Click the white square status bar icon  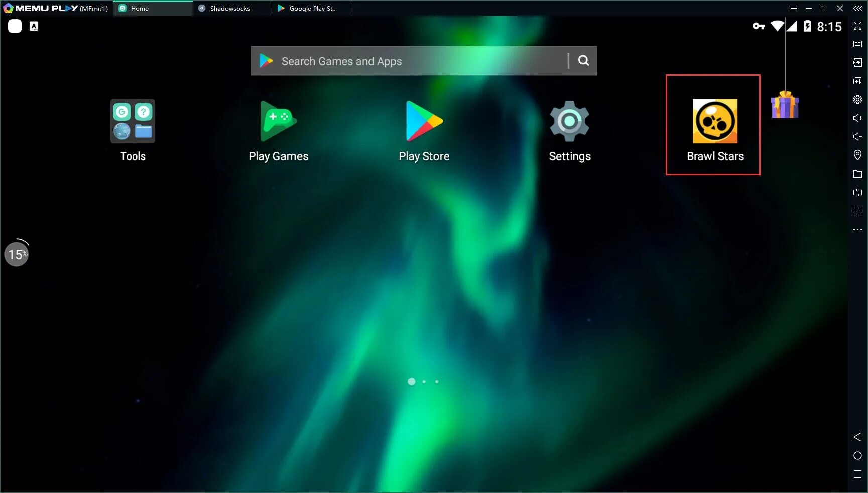[x=15, y=26]
